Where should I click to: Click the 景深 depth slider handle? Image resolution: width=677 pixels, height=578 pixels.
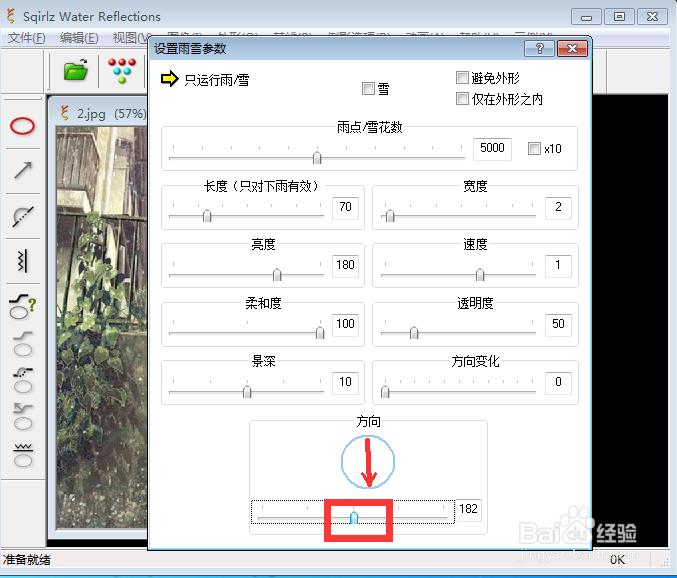point(247,392)
